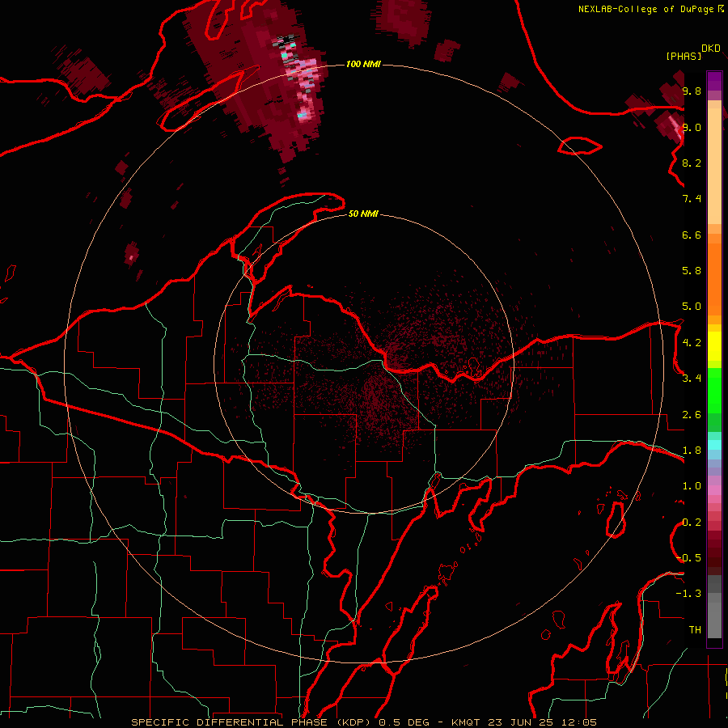This screenshot has height=728, width=728.
Task: Click the 9.0 legend value
Action: (692, 127)
